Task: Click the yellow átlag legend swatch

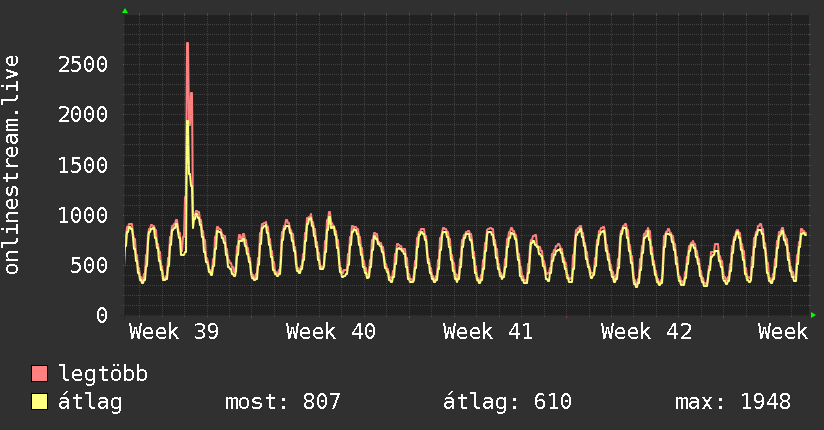Action: click(x=39, y=402)
